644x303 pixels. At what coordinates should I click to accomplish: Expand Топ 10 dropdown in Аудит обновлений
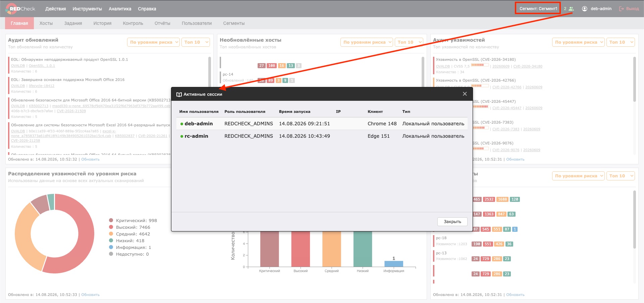[x=196, y=42]
